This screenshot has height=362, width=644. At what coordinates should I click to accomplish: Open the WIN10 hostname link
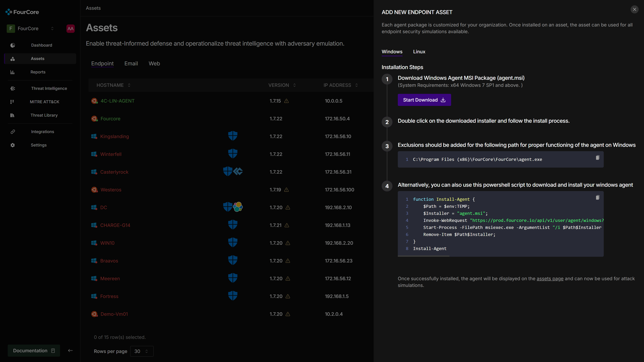[x=107, y=243]
